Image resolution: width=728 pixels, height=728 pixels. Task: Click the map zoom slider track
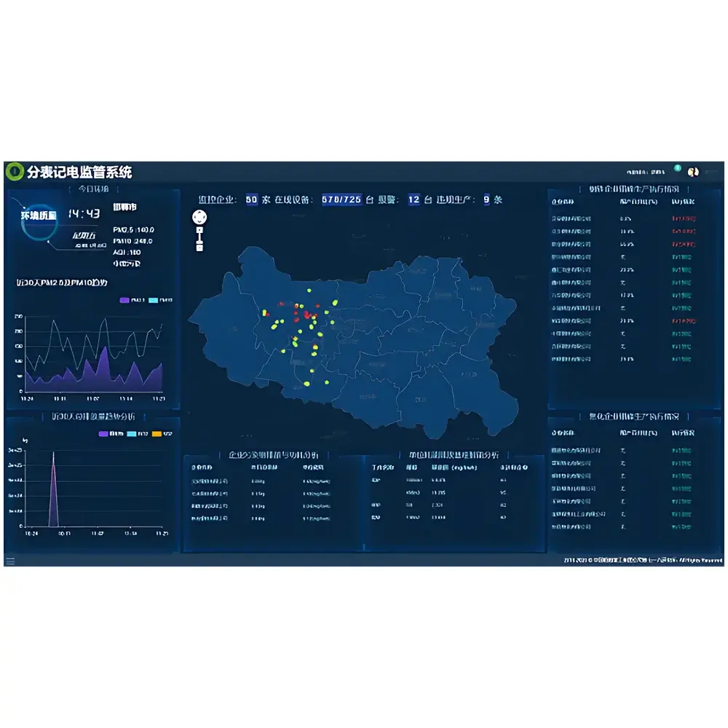199,240
